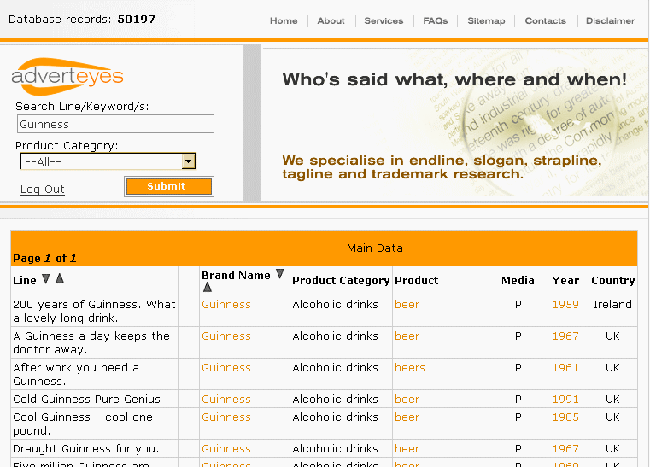This screenshot has width=650, height=467.
Task: Click Guinness brand in Pure Genius row
Action: 226,399
